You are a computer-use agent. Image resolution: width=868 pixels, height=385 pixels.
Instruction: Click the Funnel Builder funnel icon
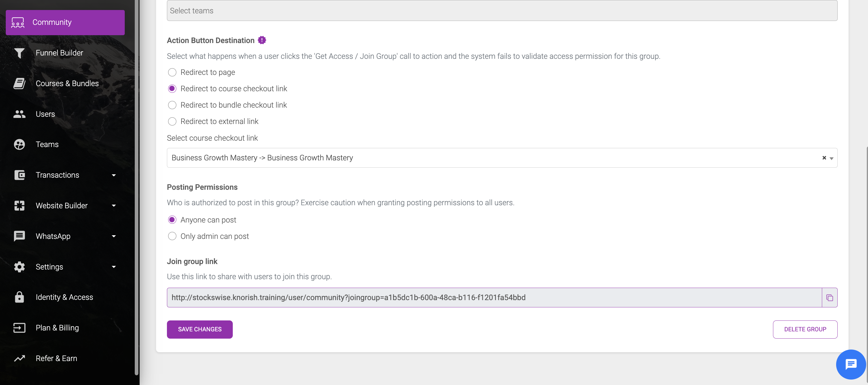[x=19, y=53]
